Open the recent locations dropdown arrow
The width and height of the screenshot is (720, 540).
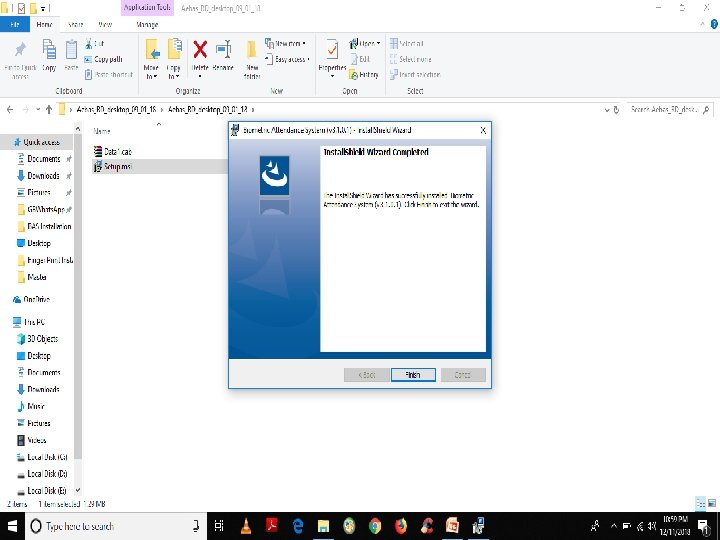click(38, 110)
